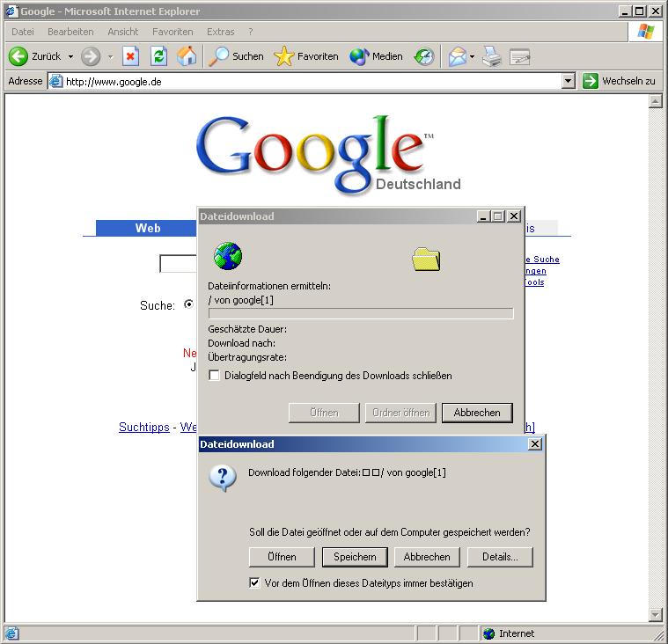Viewport: 668px width, 644px height.
Task: Click the green Wechseln zu arrow
Action: click(591, 81)
